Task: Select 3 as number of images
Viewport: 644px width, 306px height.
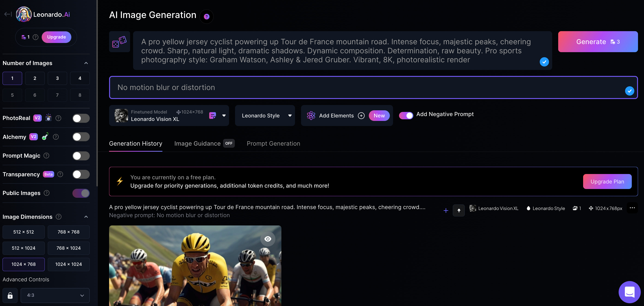Action: click(57, 78)
